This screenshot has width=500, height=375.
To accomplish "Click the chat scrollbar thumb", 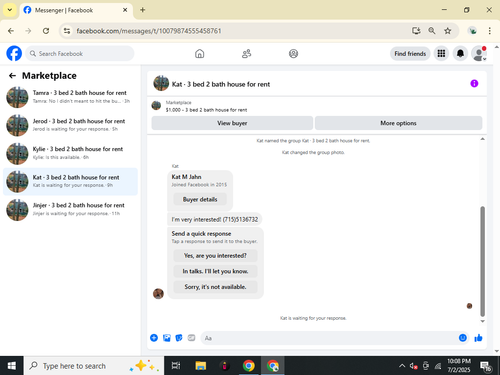I will pyautogui.click(x=482, y=261).
